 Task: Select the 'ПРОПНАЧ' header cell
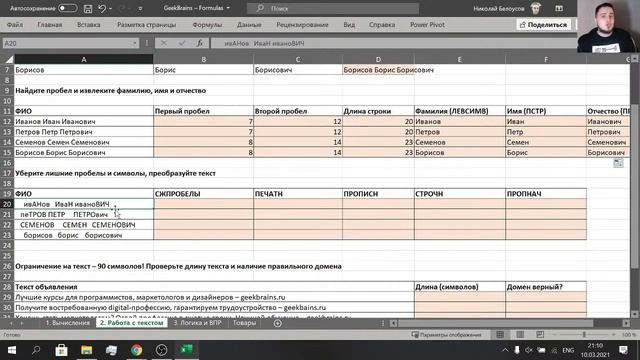point(546,194)
